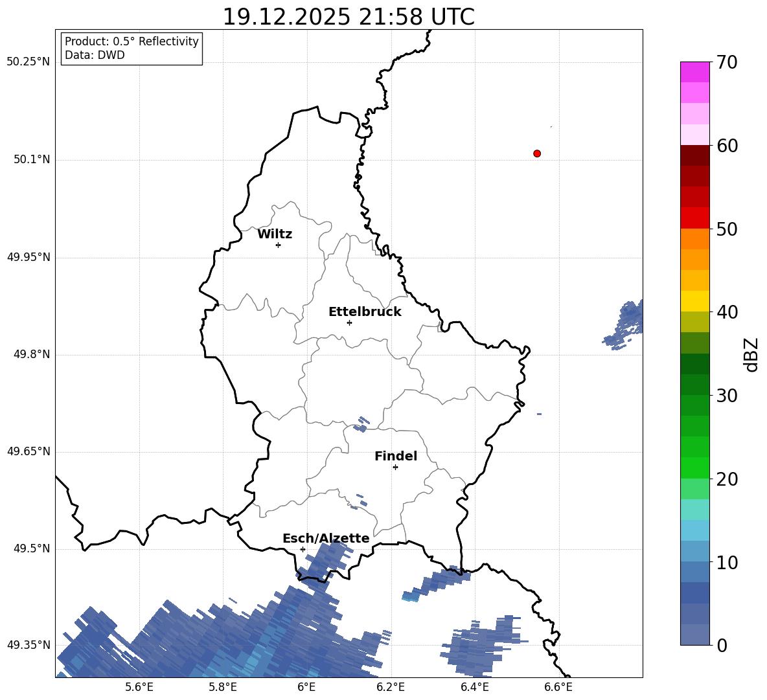Click the title 19.12.2025 21:58 UTC

[349, 17]
